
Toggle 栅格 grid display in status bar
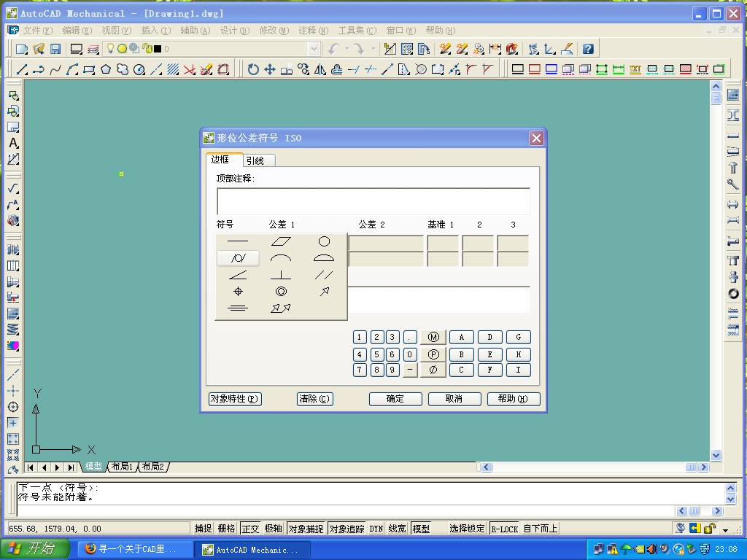click(x=226, y=529)
